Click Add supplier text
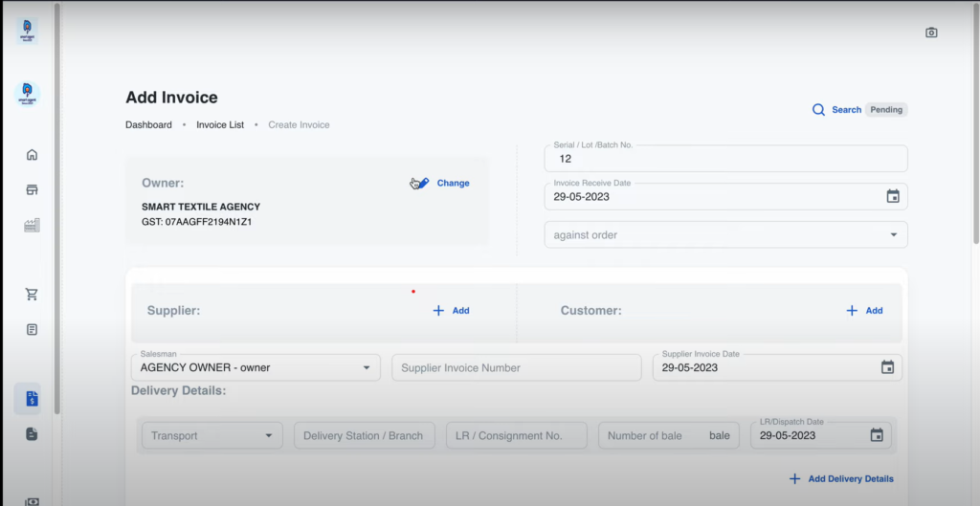Image resolution: width=980 pixels, height=506 pixels. [460, 311]
